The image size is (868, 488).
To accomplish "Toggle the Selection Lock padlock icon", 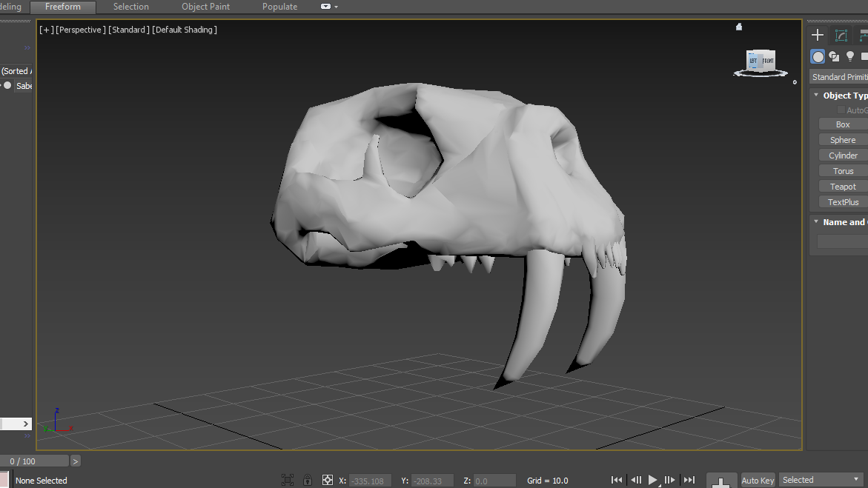I will 308,480.
